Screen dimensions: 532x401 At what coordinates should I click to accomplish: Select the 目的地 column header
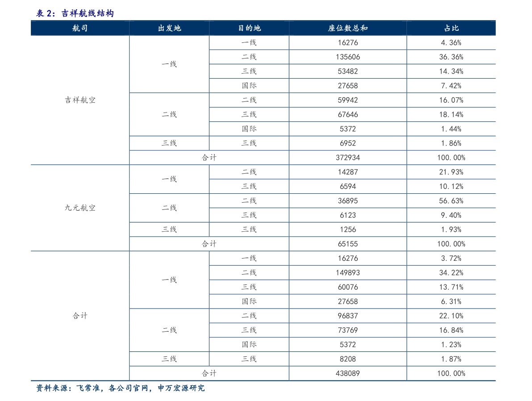(249, 28)
